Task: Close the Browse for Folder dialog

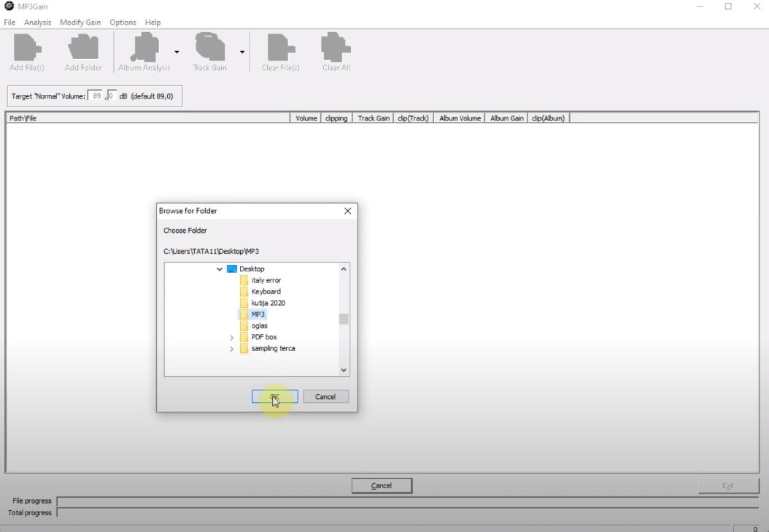Action: (x=348, y=211)
